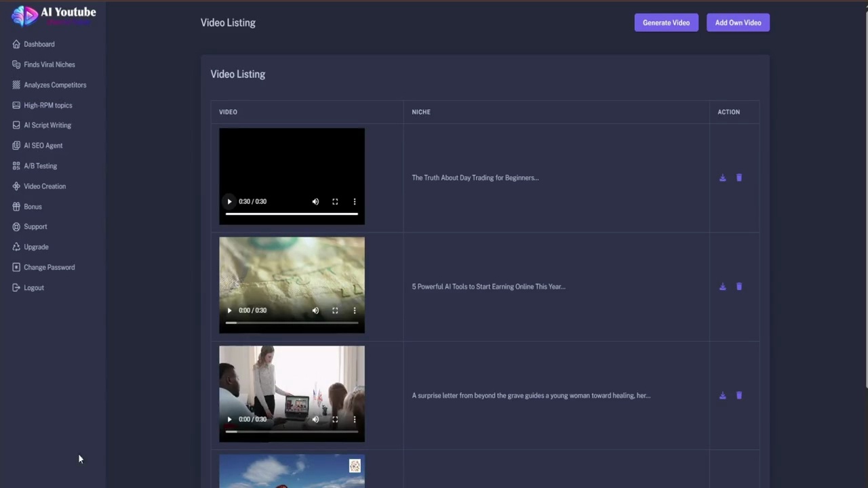Click the Logout icon
Image resolution: width=868 pixels, height=488 pixels.
[x=16, y=288]
